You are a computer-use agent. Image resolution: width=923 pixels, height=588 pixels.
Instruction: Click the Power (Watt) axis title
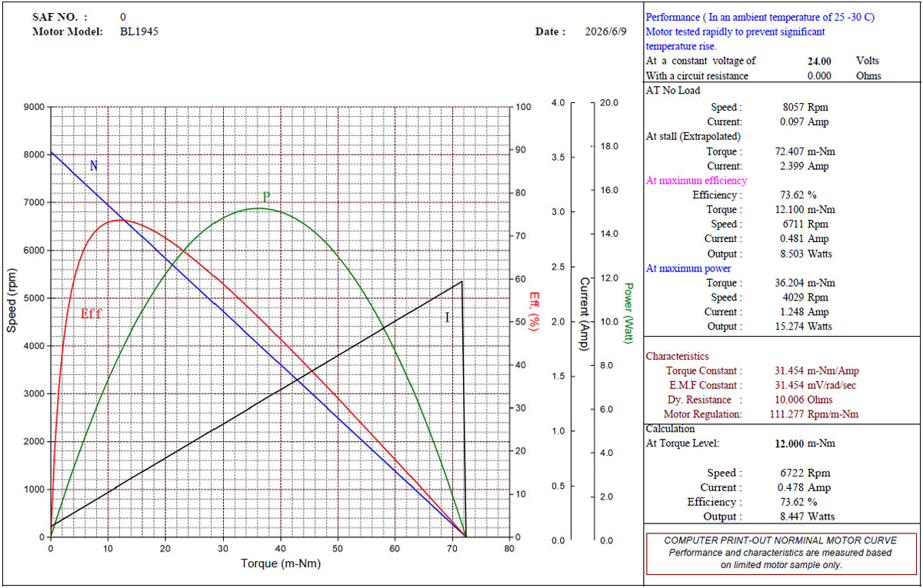(x=628, y=313)
